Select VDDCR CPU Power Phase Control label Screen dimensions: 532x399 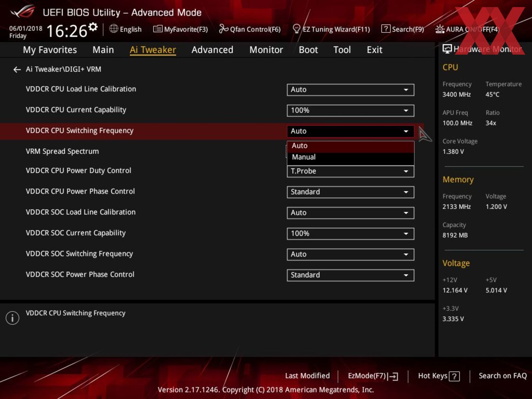tap(80, 191)
